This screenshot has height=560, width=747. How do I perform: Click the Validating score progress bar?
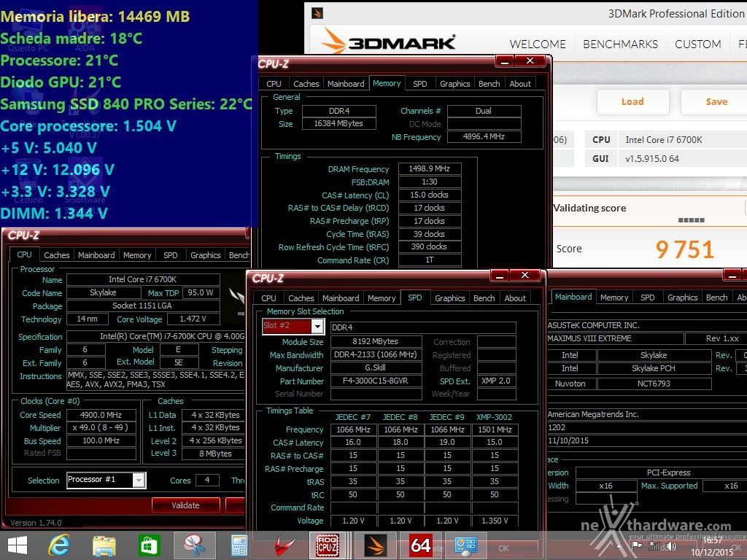(x=692, y=220)
